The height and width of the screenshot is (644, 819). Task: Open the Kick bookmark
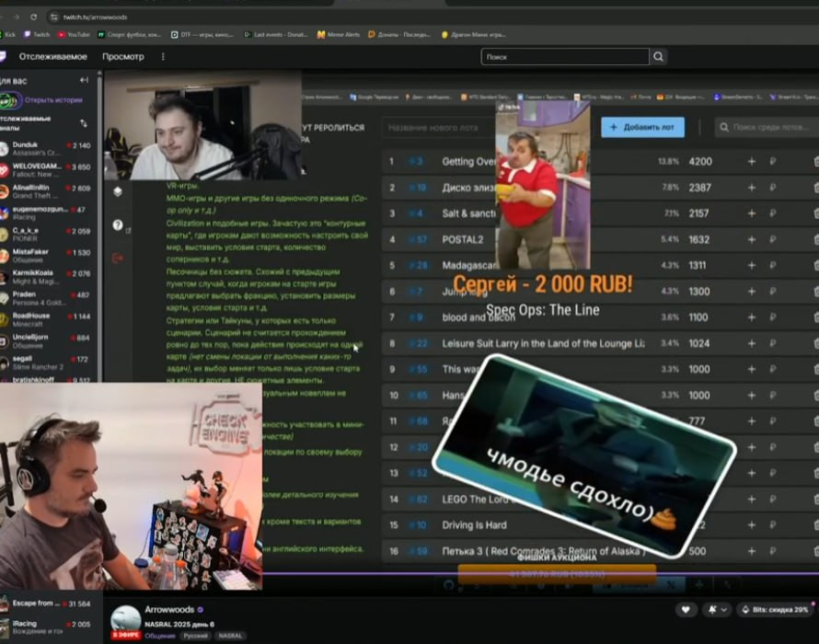(7, 34)
